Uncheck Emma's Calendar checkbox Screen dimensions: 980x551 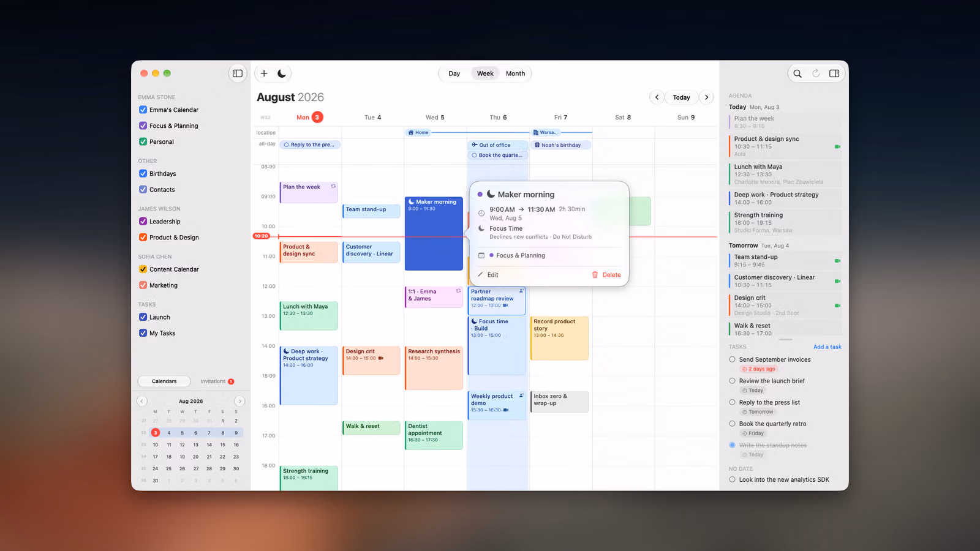click(x=143, y=110)
